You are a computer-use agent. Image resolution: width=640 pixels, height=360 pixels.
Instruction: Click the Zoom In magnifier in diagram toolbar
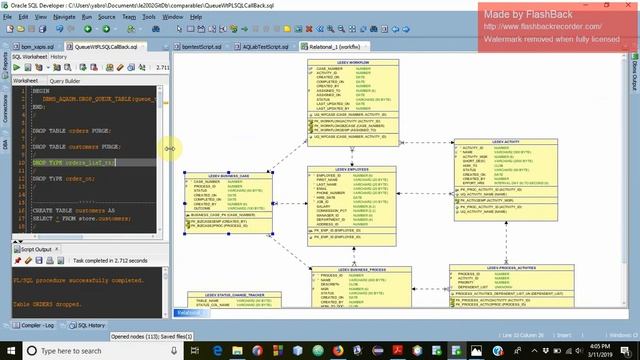point(331,29)
